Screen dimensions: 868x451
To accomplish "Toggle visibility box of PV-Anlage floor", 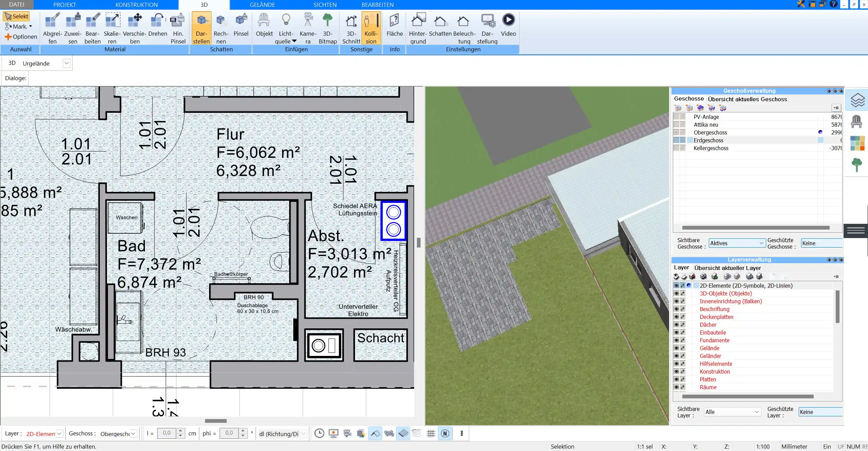I will 676,117.
